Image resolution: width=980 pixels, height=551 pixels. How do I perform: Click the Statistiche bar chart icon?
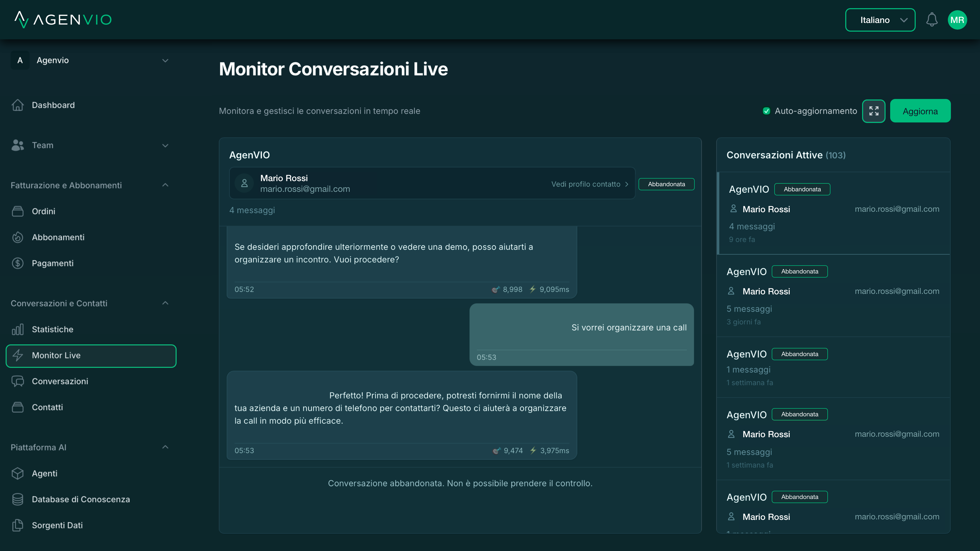18,329
